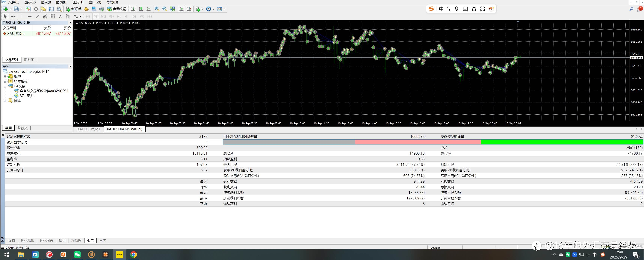This screenshot has width=644, height=260.
Task: Zoom out of the chart
Action: pos(165,9)
